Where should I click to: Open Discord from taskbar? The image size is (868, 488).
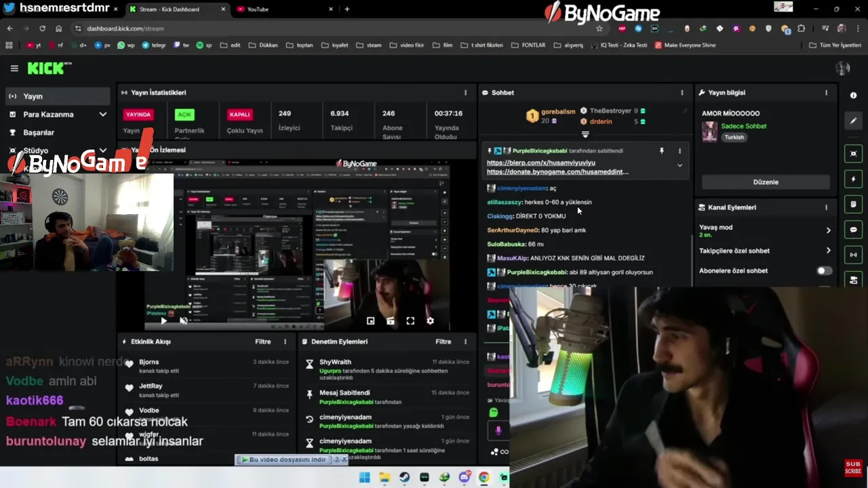point(464,477)
